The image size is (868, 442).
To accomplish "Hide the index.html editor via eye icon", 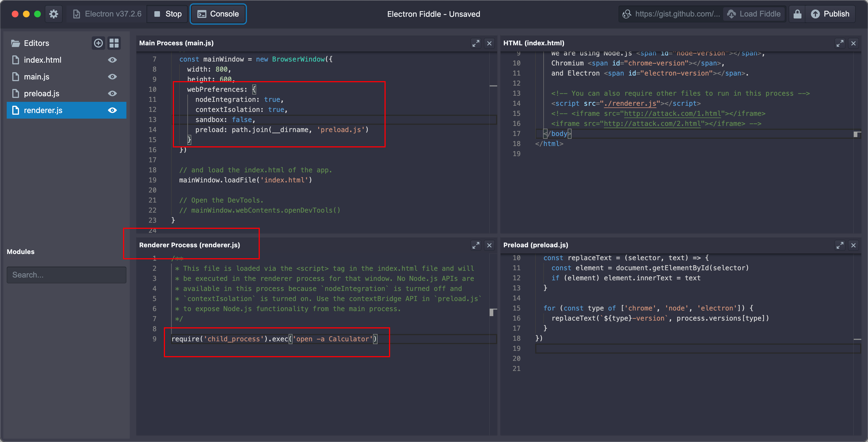I will point(112,60).
